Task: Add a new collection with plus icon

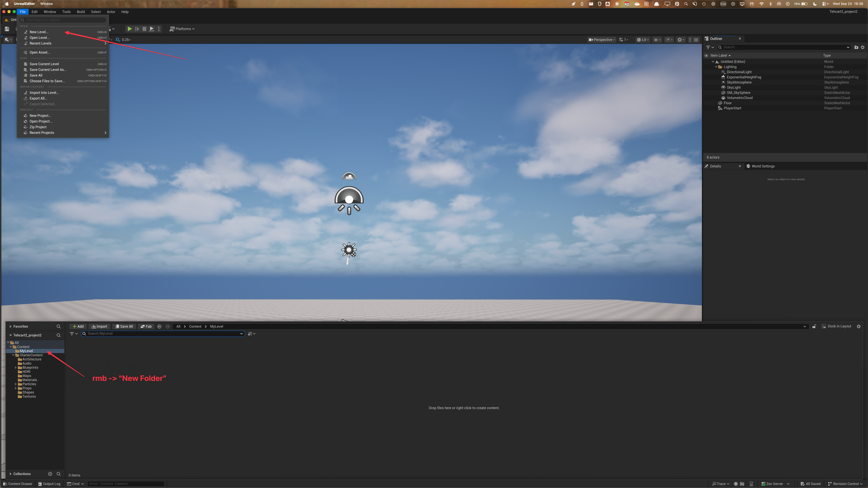Action: 50,474
